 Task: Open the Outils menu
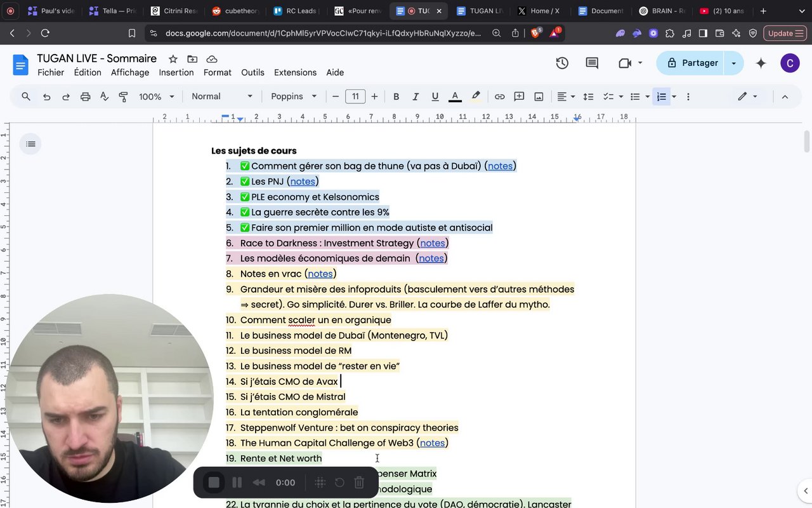point(252,72)
